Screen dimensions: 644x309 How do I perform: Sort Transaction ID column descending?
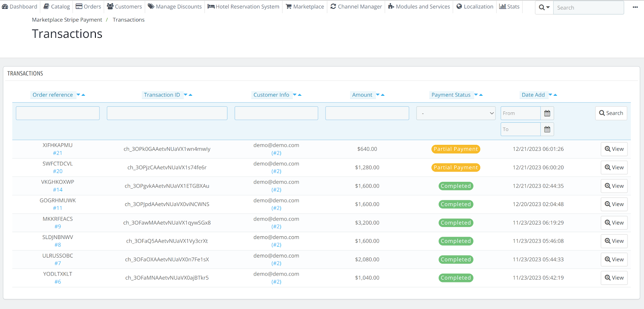[x=186, y=95]
